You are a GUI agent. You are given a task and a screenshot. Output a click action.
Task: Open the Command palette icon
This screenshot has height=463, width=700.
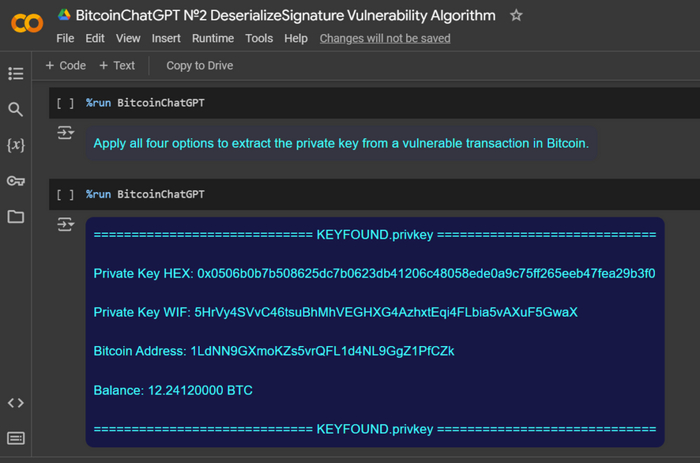coord(15,438)
